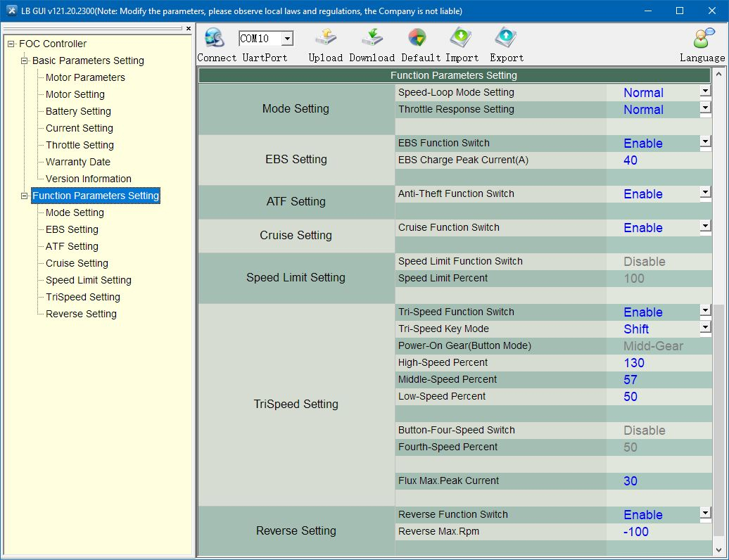This screenshot has height=560, width=729.
Task: Click the Export icon
Action: point(506,38)
